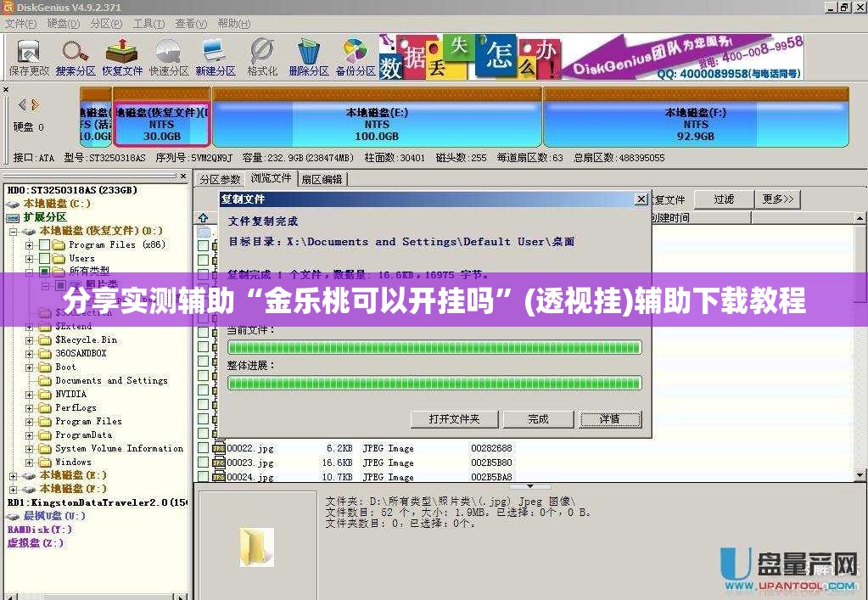Open the 搜索分区 search partition tool

[76, 58]
